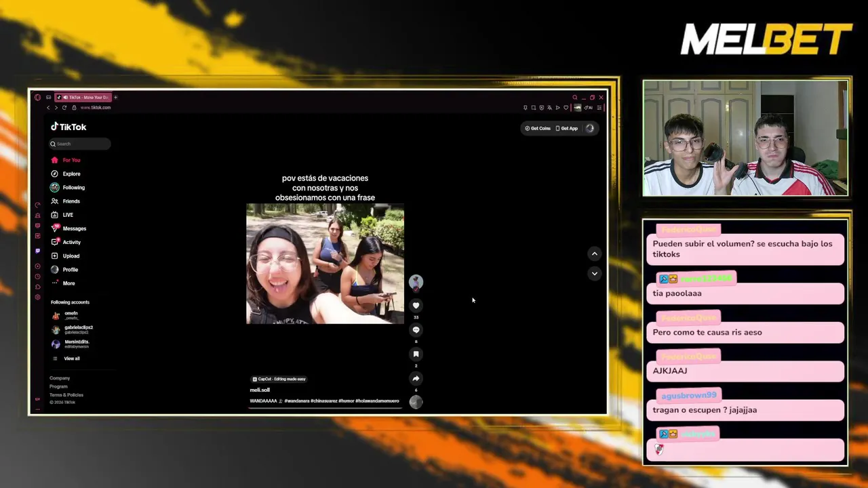Image resolution: width=868 pixels, height=488 pixels.
Task: Click the #humor hashtag
Action: [346, 401]
